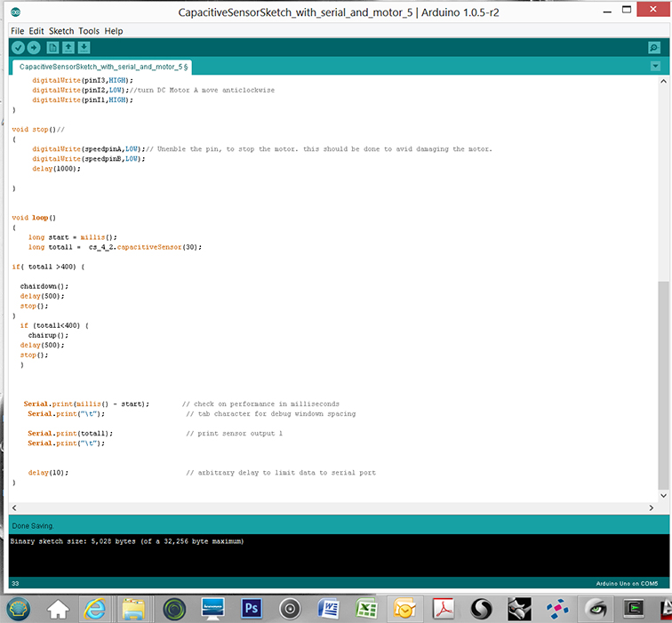Click the 'delay(1000);' code line

[56, 169]
